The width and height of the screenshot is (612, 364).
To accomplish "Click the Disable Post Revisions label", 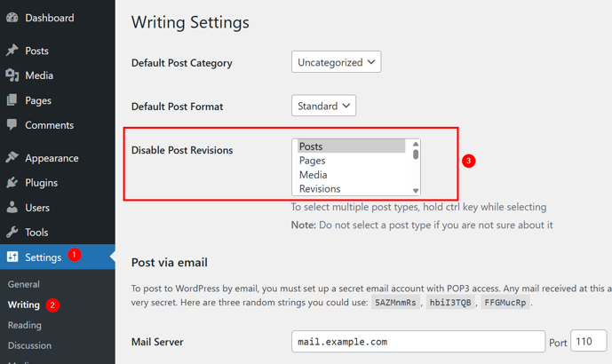I will [x=182, y=150].
